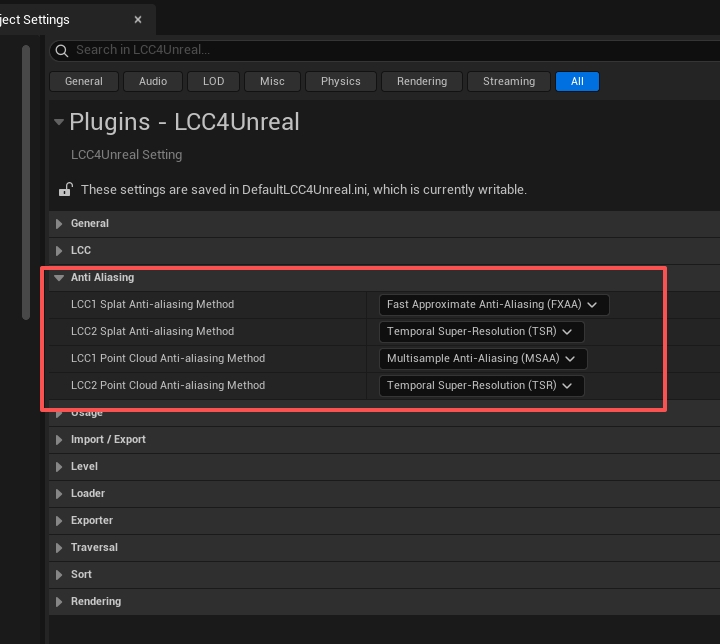The height and width of the screenshot is (644, 720).
Task: Close the Project Settings tab
Action: pos(138,20)
